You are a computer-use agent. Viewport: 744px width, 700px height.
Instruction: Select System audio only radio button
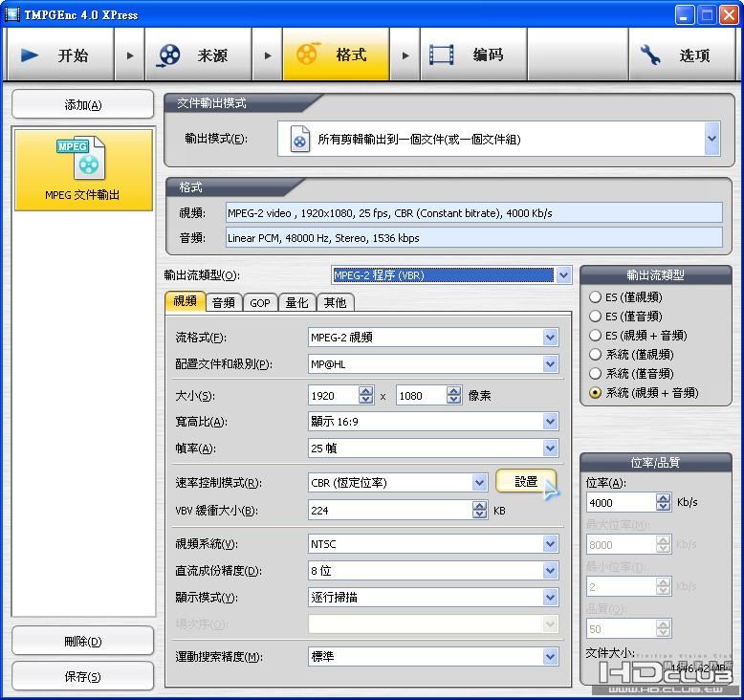pos(595,374)
